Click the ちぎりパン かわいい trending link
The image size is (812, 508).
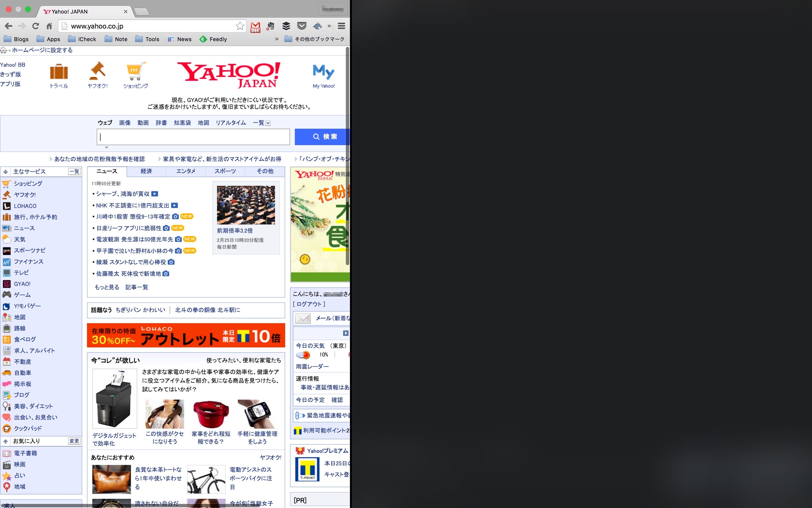click(140, 310)
